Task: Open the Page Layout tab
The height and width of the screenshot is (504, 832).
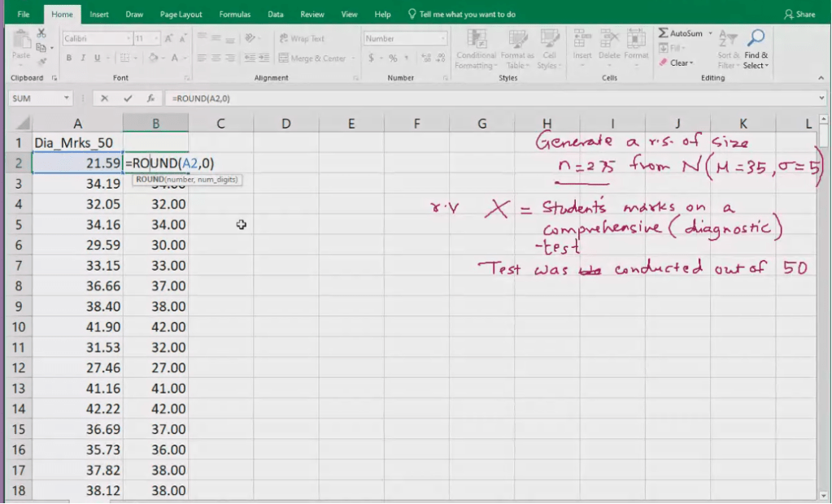Action: tap(181, 15)
